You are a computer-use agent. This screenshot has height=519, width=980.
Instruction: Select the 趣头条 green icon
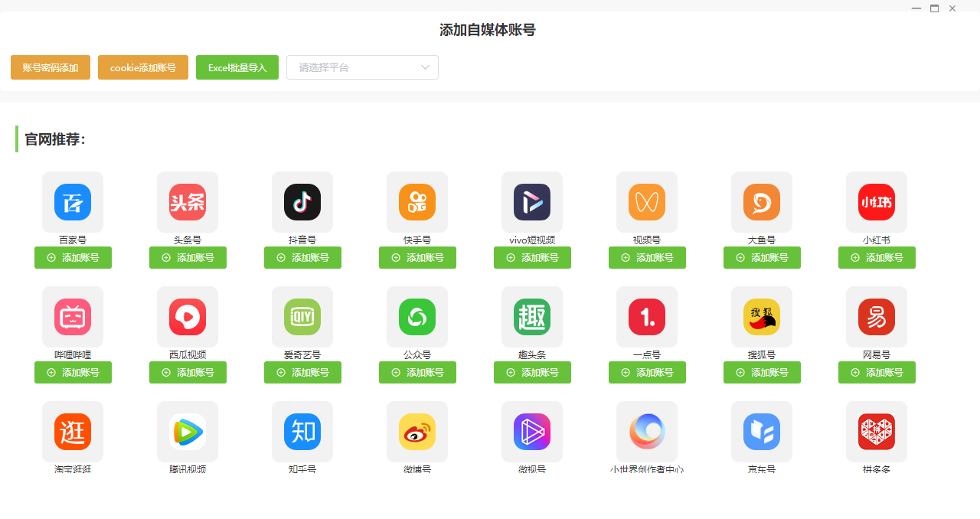pyautogui.click(x=532, y=317)
